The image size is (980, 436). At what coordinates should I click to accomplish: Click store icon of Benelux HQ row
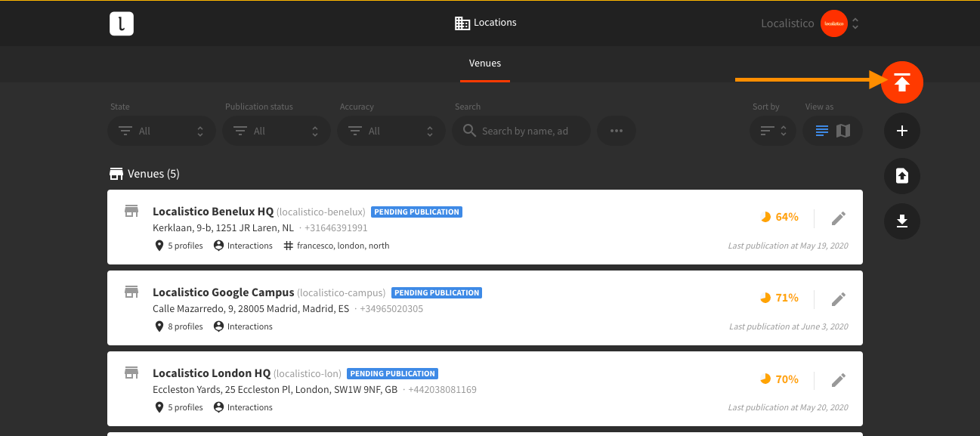[x=131, y=211]
